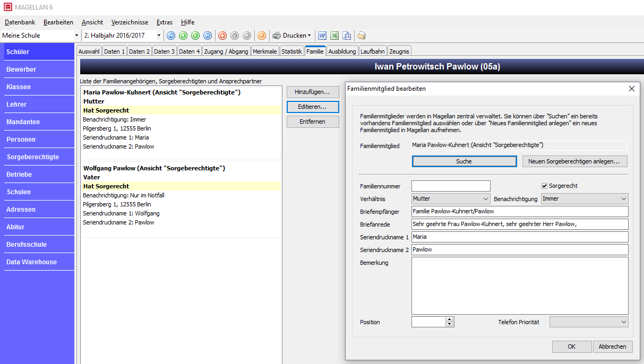The image size is (644, 364).
Task: Go to previous record with green arrow
Action: pos(183,36)
